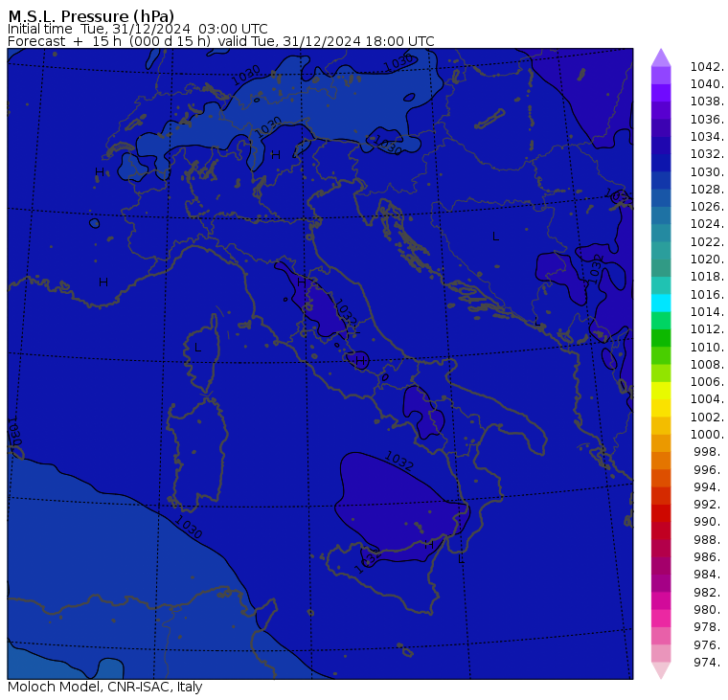The width and height of the screenshot is (728, 700).
Task: Click the '1016.' legend label
Action: point(707,294)
